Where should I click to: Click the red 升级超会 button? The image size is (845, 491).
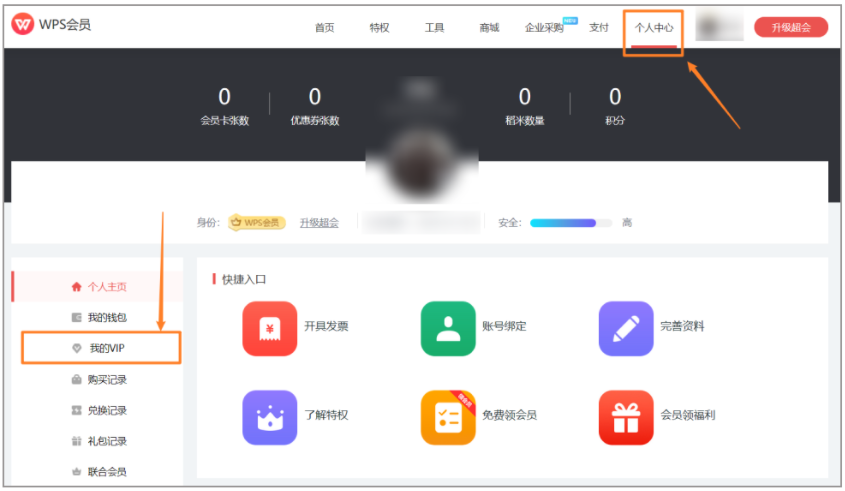[x=791, y=27]
